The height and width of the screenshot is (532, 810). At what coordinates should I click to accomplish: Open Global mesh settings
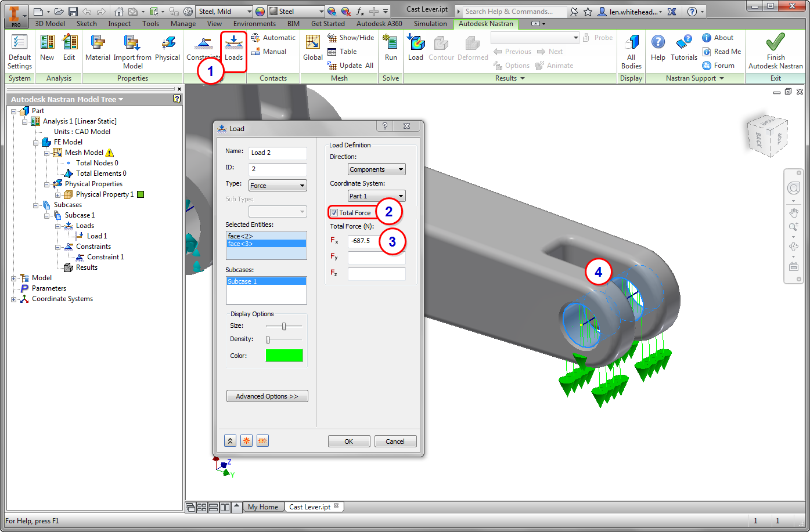tap(313, 48)
